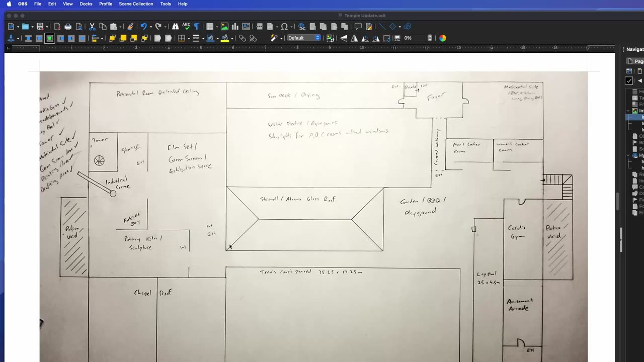The height and width of the screenshot is (362, 644).
Task: Open the New document dropdown arrow
Action: click(x=18, y=27)
